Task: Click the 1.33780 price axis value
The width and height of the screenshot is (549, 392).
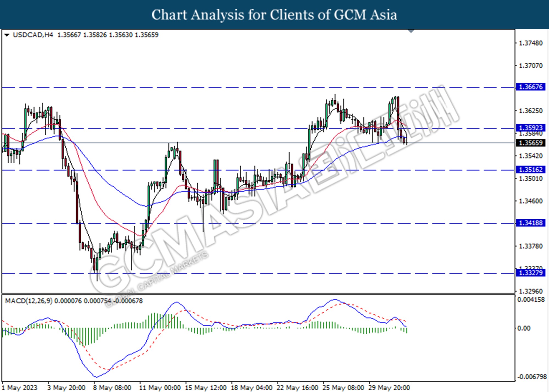Action: [x=531, y=246]
